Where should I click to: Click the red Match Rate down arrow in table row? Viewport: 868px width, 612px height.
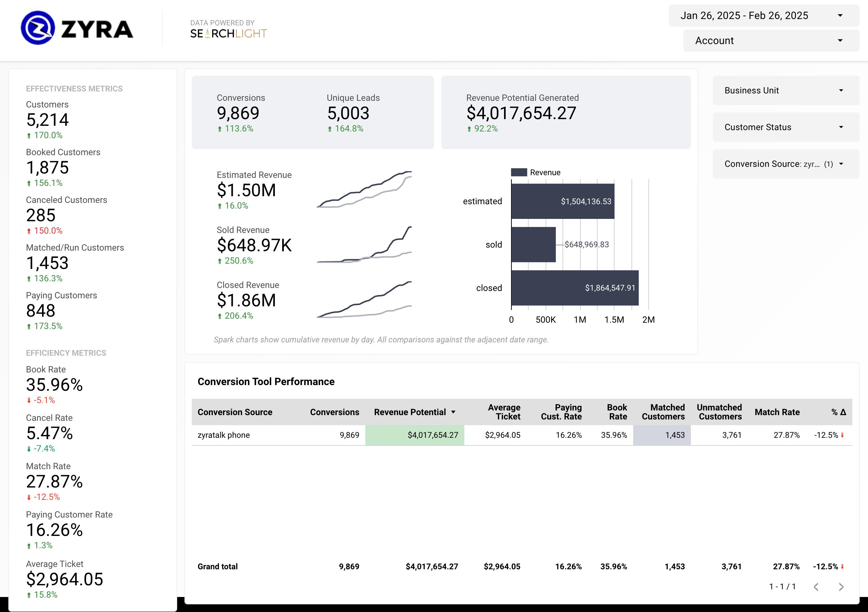pos(842,435)
